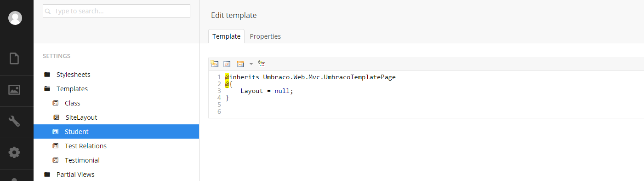Open the Developer section gear icon
This screenshot has width=644, height=181.
click(15, 152)
